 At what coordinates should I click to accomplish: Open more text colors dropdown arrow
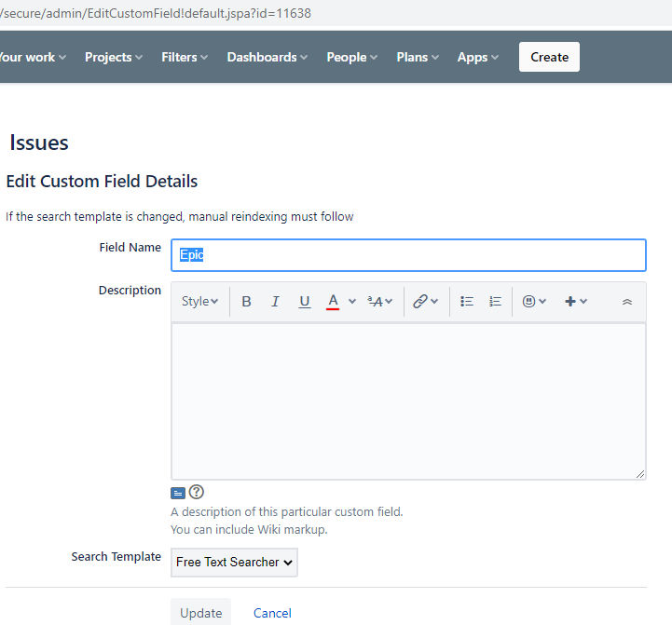coord(352,302)
